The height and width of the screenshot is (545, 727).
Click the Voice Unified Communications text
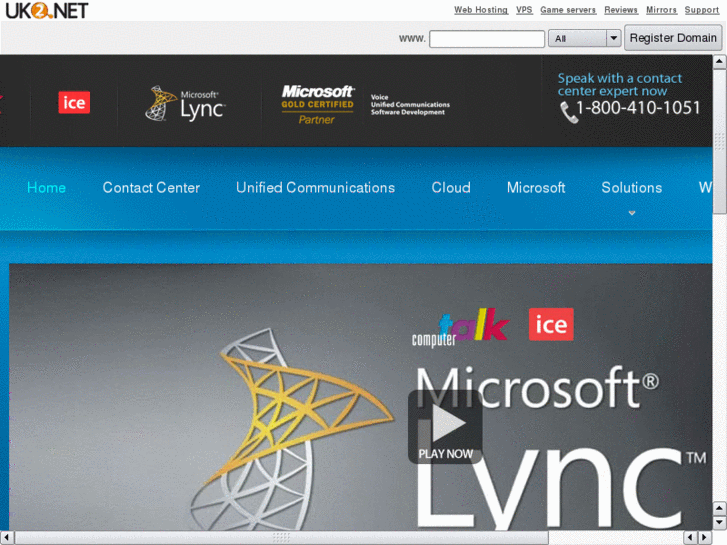coord(410,104)
